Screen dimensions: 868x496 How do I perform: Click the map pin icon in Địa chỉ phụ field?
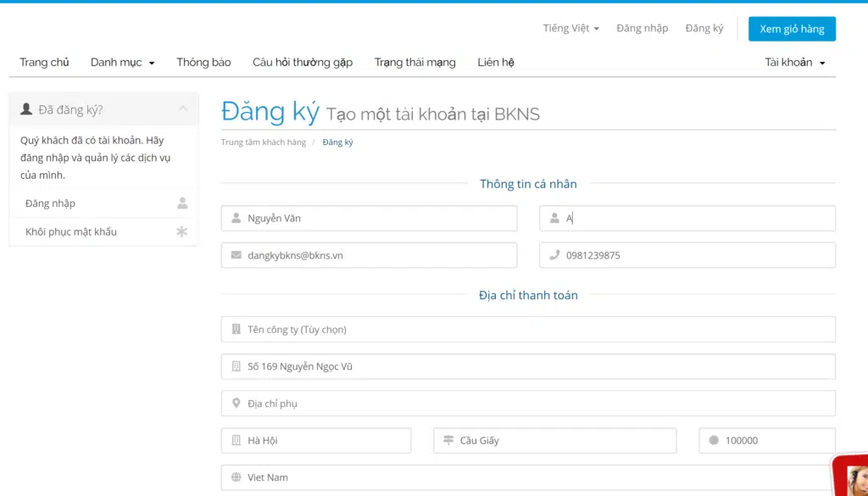236,403
